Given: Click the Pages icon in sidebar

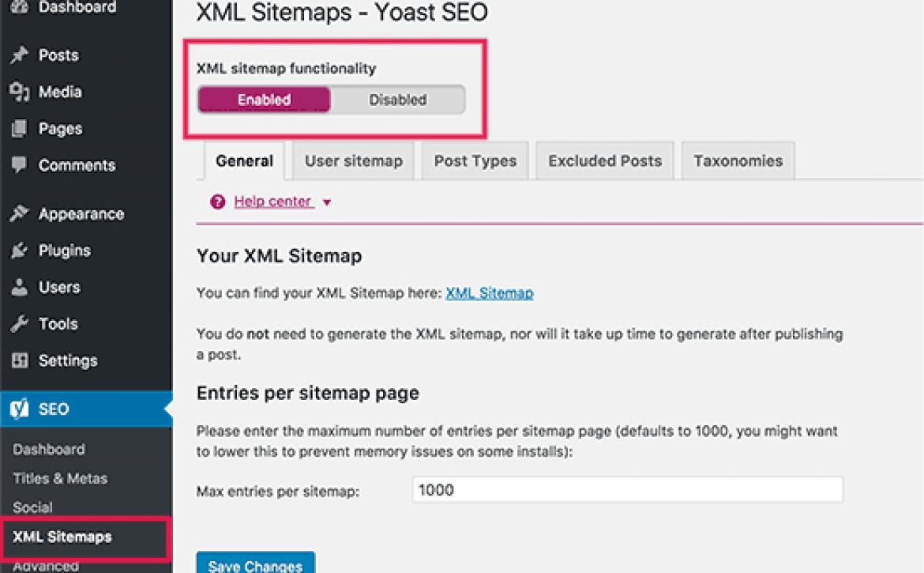Looking at the screenshot, I should click(20, 129).
